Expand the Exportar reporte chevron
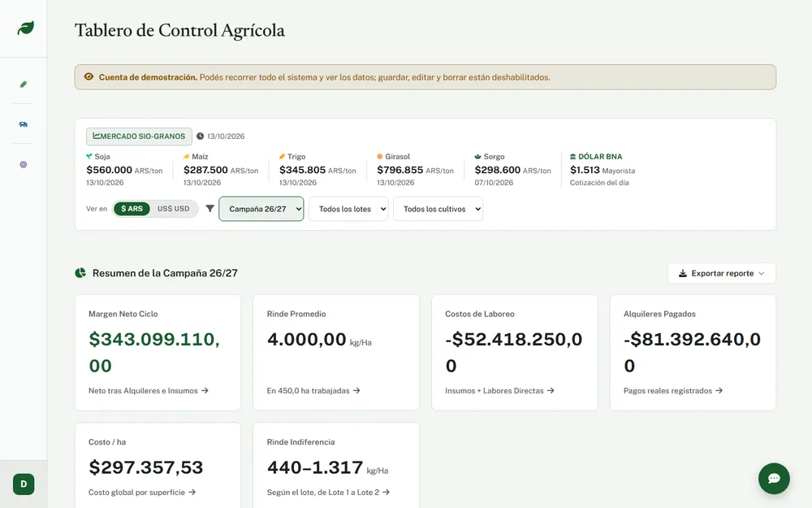The height and width of the screenshot is (508, 812). [762, 273]
